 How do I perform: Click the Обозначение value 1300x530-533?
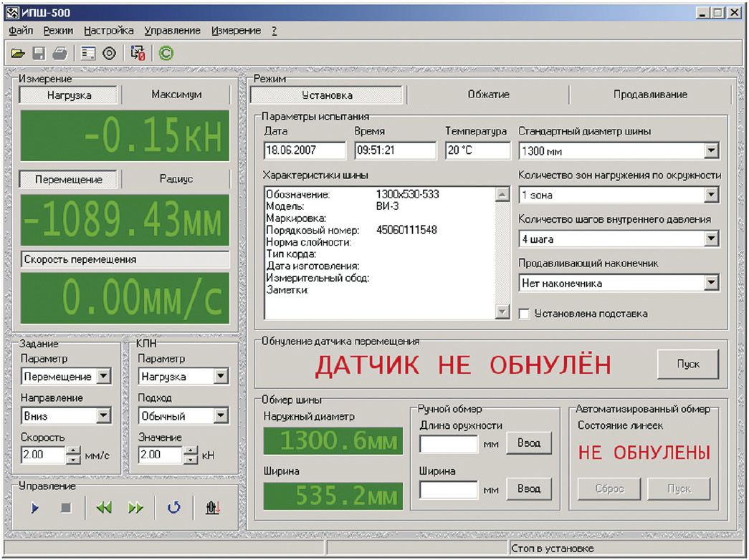(407, 194)
